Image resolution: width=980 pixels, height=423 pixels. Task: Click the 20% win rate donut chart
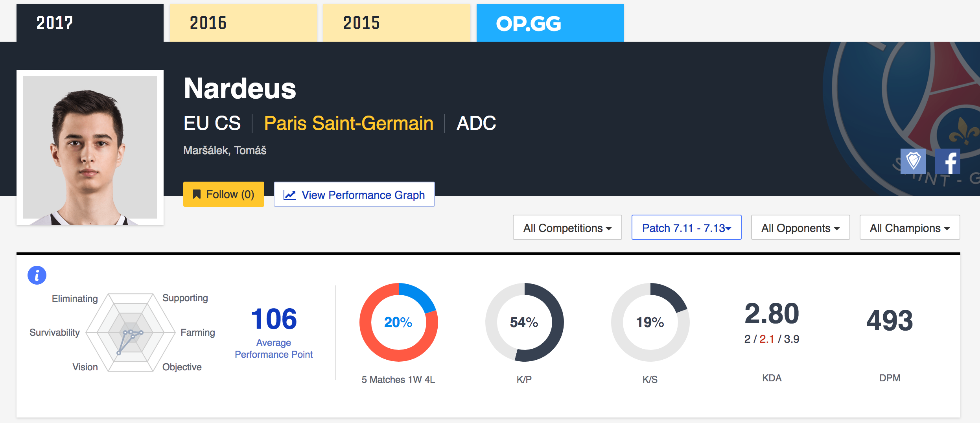click(x=398, y=322)
